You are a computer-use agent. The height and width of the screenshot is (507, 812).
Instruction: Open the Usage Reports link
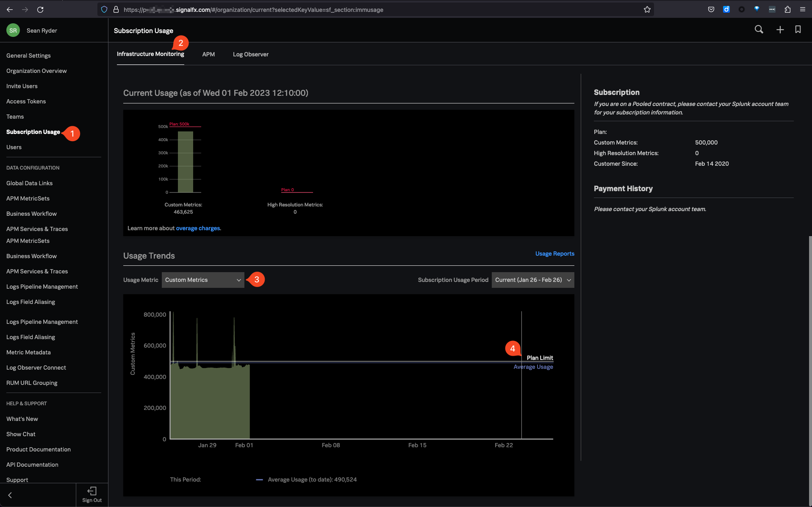click(554, 253)
